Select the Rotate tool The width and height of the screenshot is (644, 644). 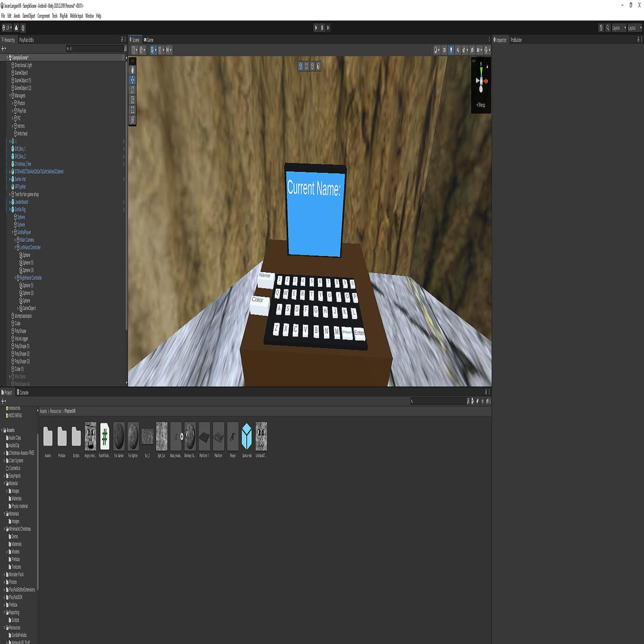point(132,90)
